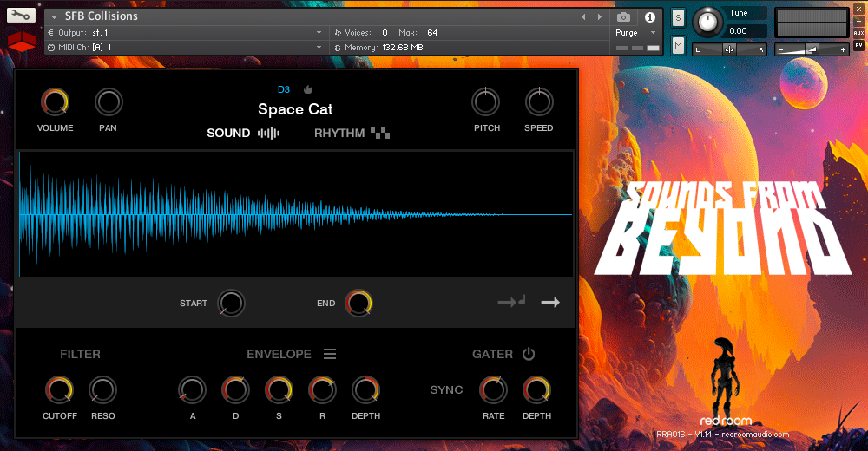Open the MIDI Ch dropdown arrow
The image size is (868, 451).
tap(319, 48)
